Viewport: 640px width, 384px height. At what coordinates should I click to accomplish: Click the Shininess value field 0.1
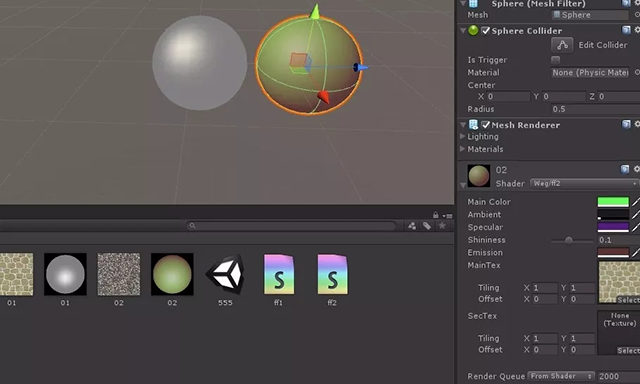click(618, 240)
